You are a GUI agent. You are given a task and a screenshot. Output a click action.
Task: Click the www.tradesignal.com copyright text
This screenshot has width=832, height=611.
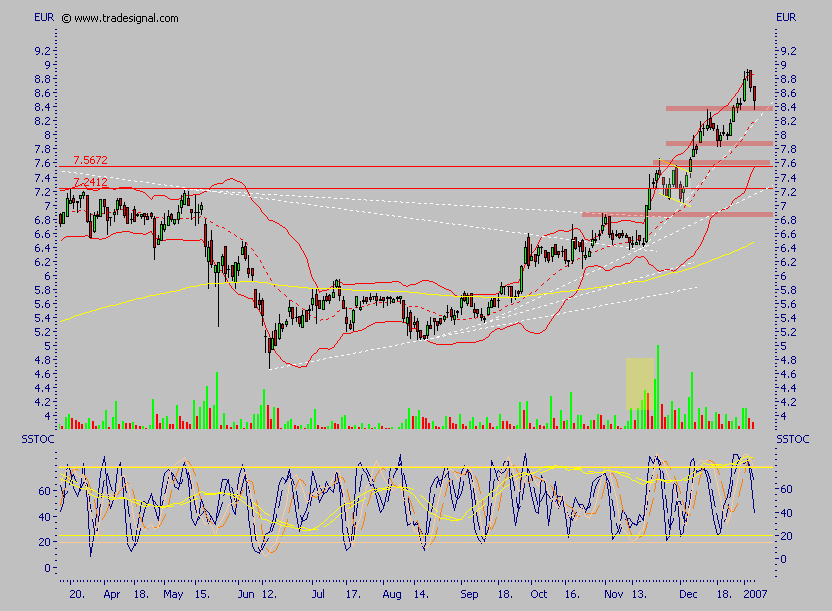click(120, 18)
